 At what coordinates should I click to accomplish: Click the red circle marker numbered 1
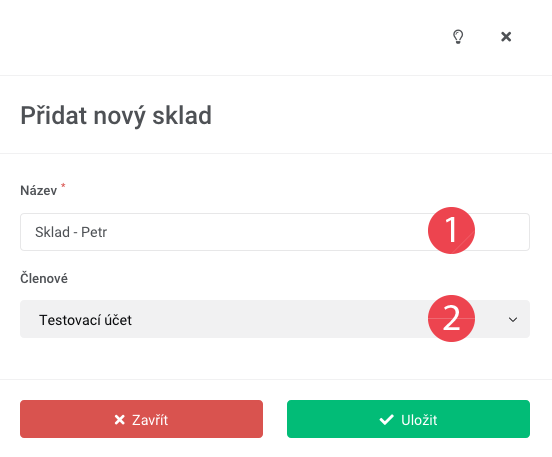click(451, 230)
